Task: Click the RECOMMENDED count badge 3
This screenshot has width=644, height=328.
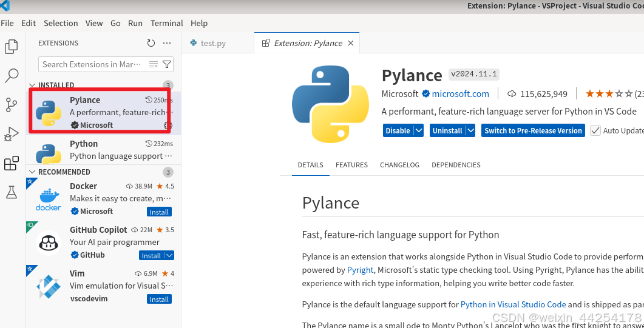Action: [x=168, y=172]
